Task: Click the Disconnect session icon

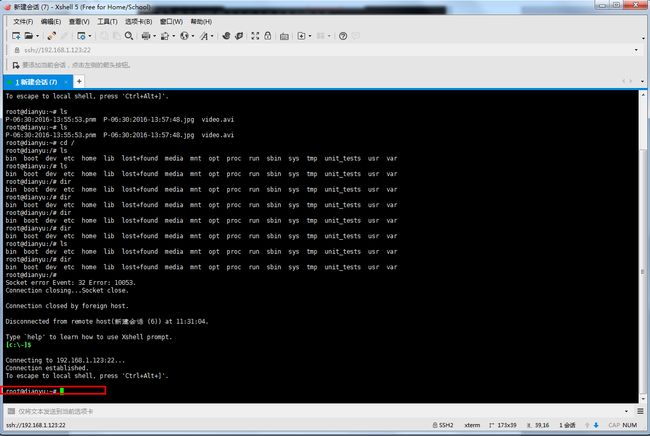Action: tap(51, 36)
